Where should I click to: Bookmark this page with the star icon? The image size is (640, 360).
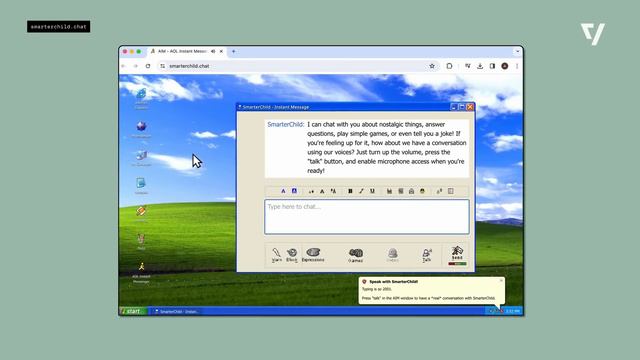point(432,66)
